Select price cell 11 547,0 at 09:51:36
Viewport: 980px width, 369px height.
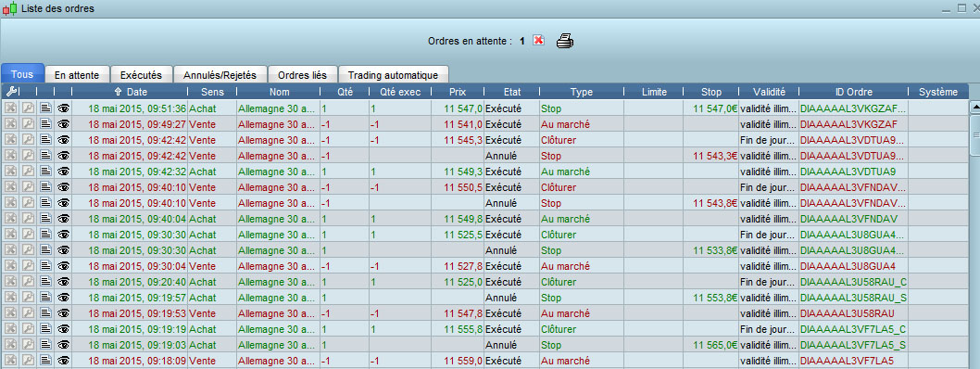(x=463, y=108)
